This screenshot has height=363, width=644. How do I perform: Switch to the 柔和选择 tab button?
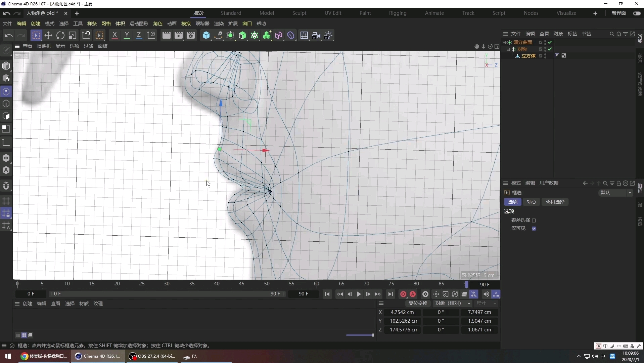(555, 202)
